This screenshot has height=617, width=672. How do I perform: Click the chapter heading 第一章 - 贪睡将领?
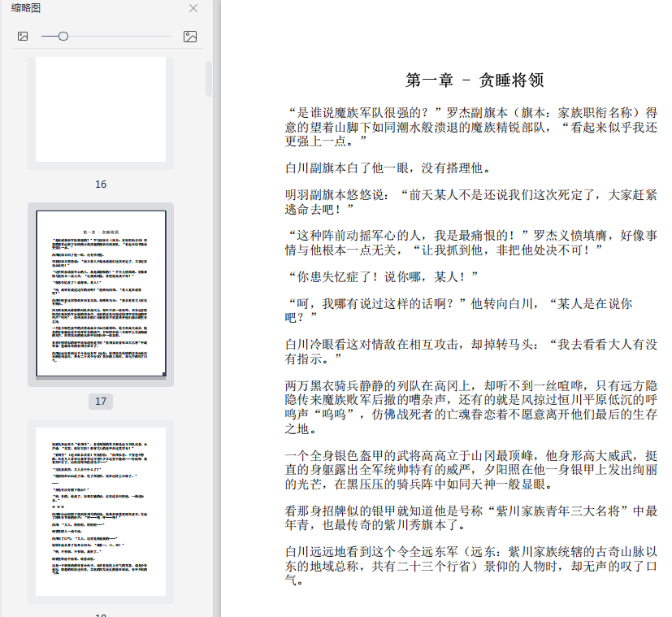[x=474, y=80]
